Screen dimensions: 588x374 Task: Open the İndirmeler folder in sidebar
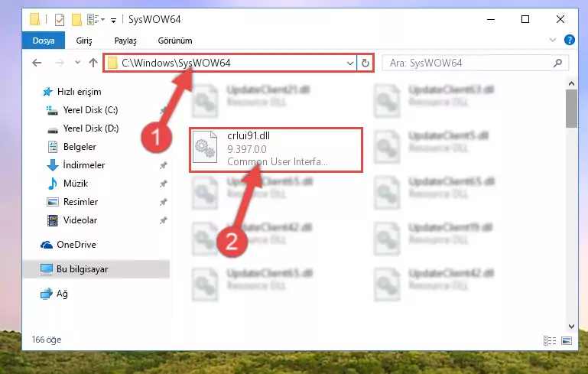(83, 165)
